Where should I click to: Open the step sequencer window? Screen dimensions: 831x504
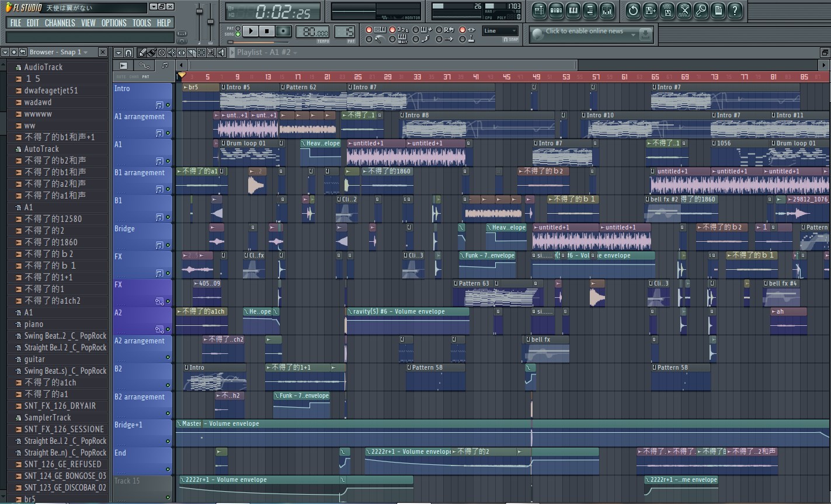556,11
